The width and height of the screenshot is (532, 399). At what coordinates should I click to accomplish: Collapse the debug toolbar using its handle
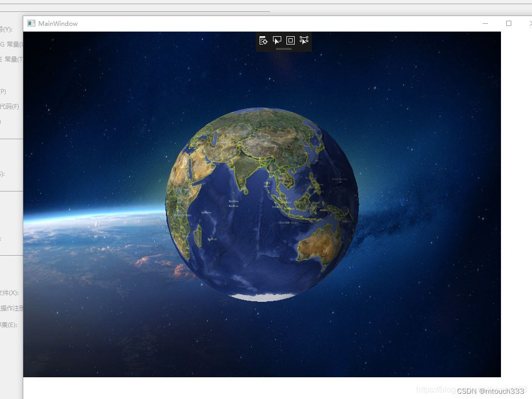284,49
